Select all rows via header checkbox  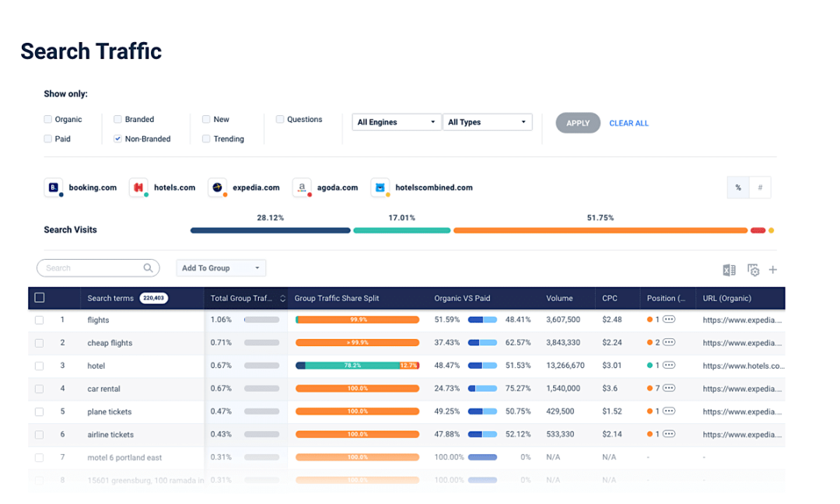38,298
